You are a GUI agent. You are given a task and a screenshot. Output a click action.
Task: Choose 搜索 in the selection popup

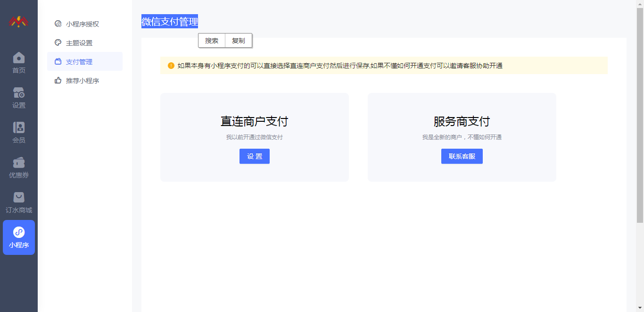212,41
